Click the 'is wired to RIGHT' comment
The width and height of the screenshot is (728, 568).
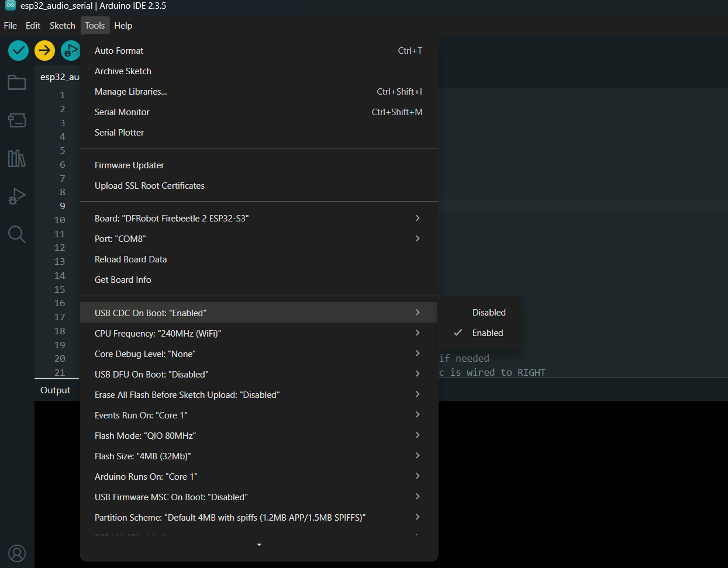tap(498, 372)
